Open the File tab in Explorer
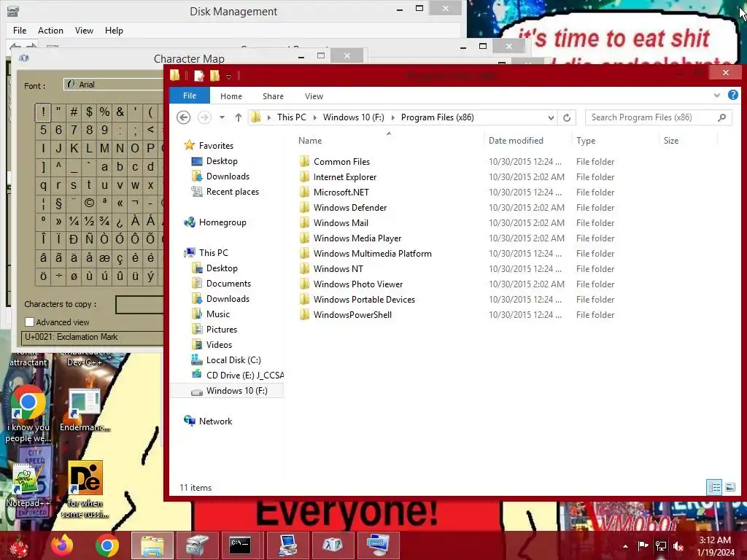 (190, 96)
